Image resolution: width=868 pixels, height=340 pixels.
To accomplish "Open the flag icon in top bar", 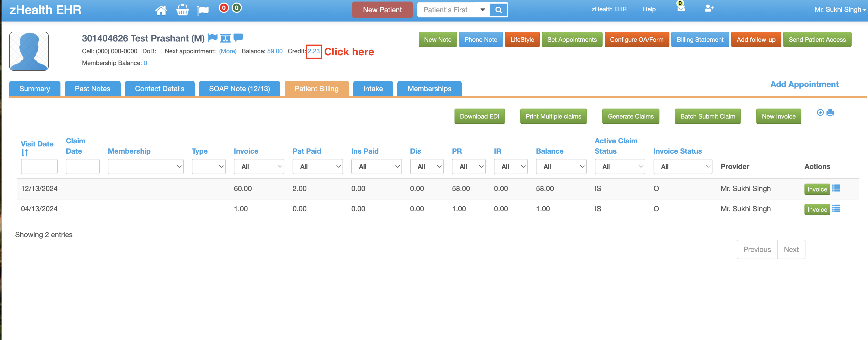I will pos(203,10).
